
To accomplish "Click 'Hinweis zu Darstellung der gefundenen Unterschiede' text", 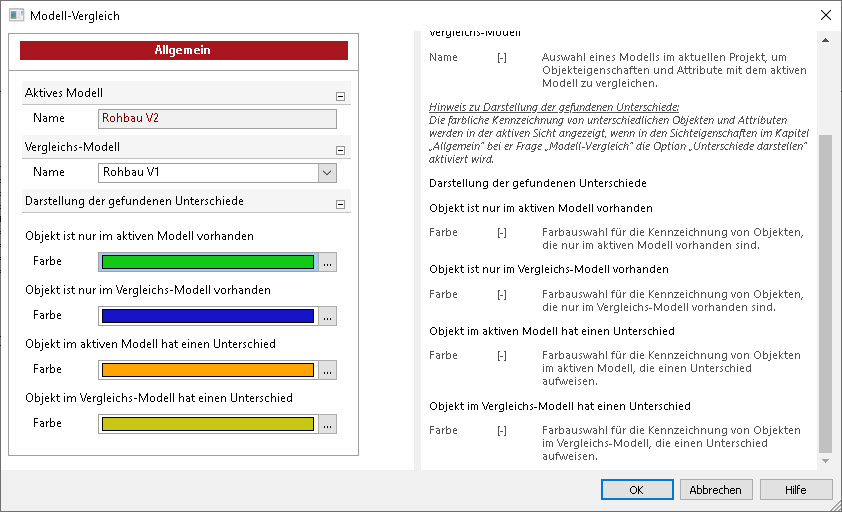I will [x=554, y=107].
